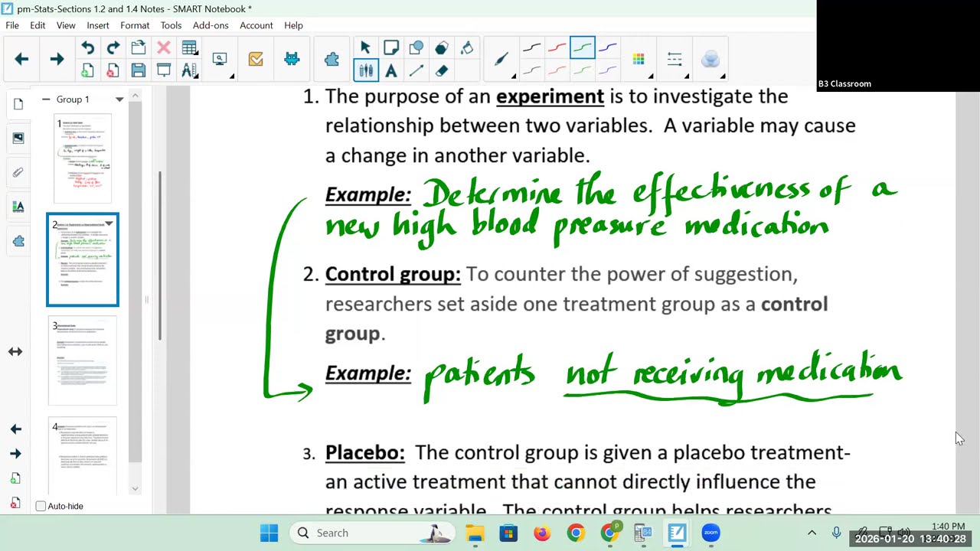Open the Insert menu
Viewport: 980px width, 551px height.
click(x=98, y=25)
